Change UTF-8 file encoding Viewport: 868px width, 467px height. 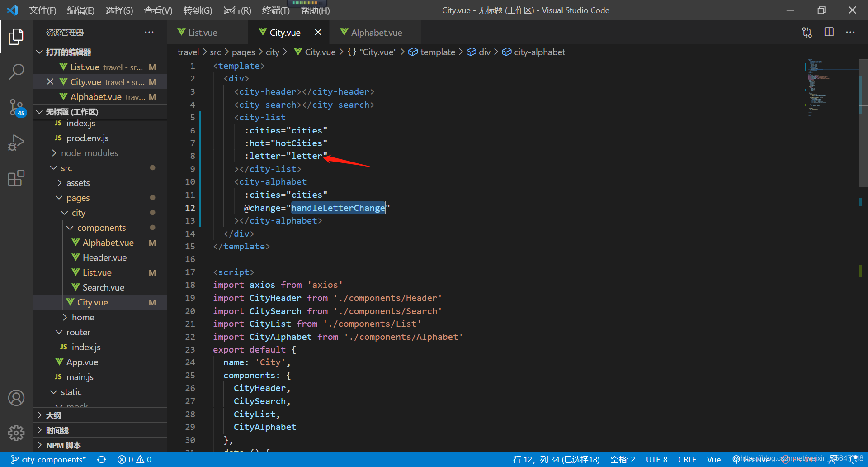point(656,459)
